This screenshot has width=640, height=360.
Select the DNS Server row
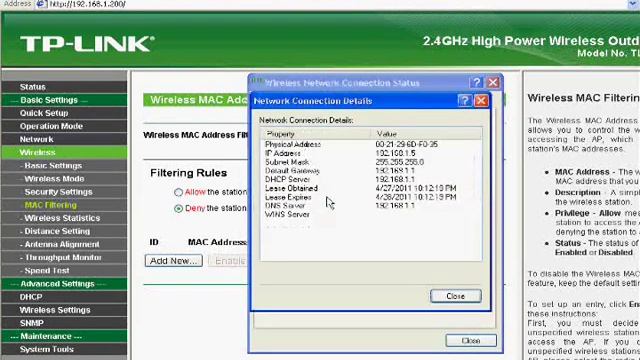click(371, 206)
